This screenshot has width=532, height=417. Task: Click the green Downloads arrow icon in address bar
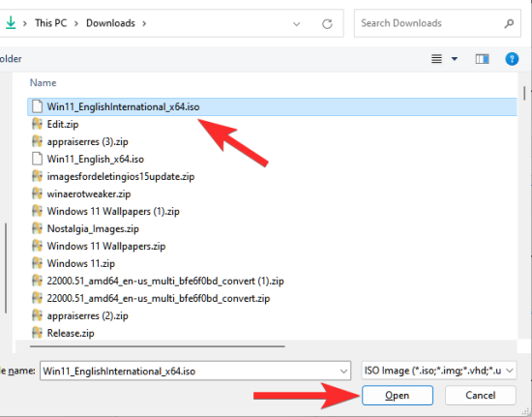coord(11,22)
